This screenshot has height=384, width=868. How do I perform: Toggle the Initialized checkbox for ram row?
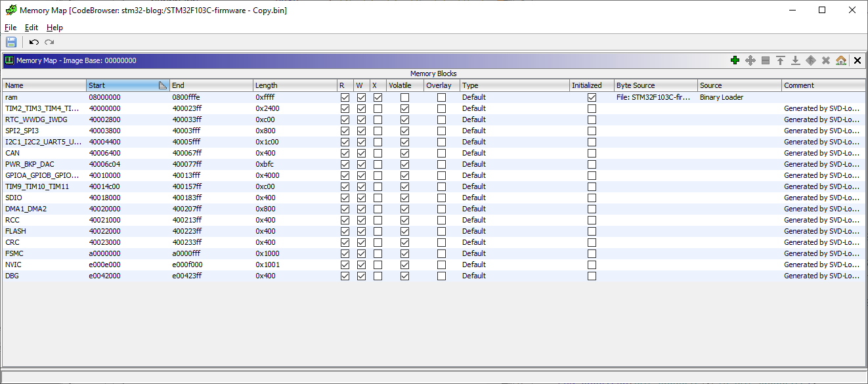[x=592, y=97]
